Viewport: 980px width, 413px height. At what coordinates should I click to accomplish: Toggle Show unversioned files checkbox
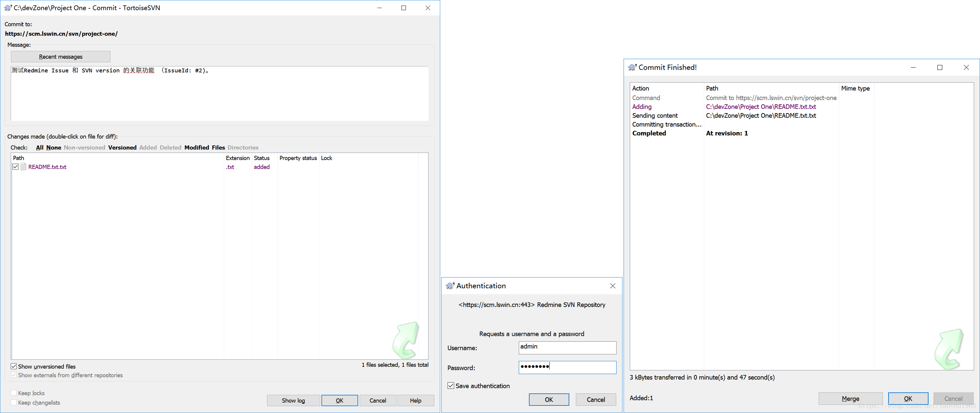(x=14, y=366)
